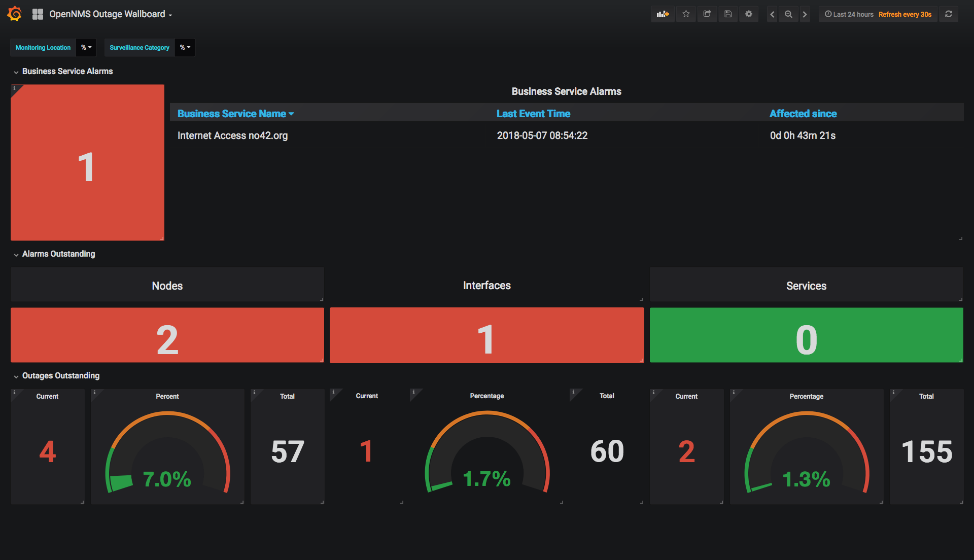Open the Last 24 hours time picker
974x560 pixels.
point(849,14)
